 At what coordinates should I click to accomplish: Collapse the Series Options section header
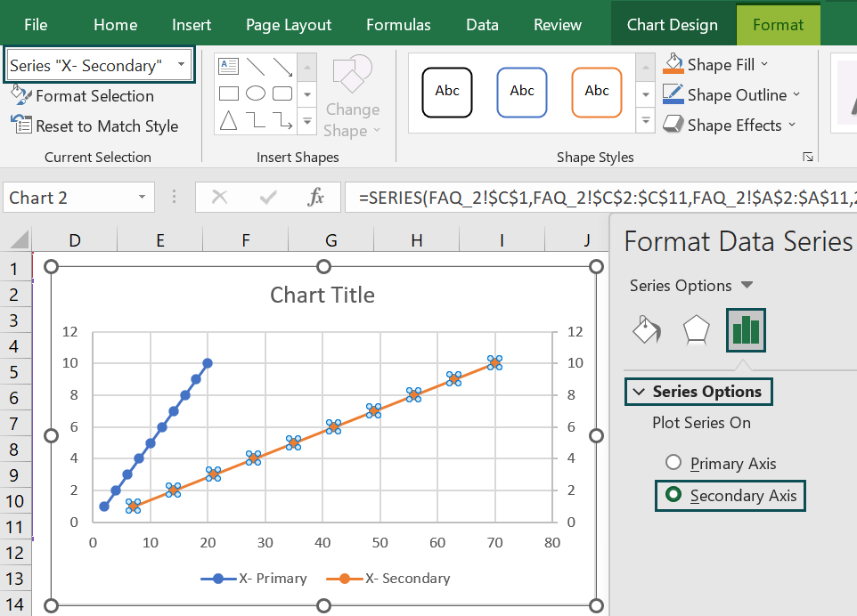click(x=698, y=392)
